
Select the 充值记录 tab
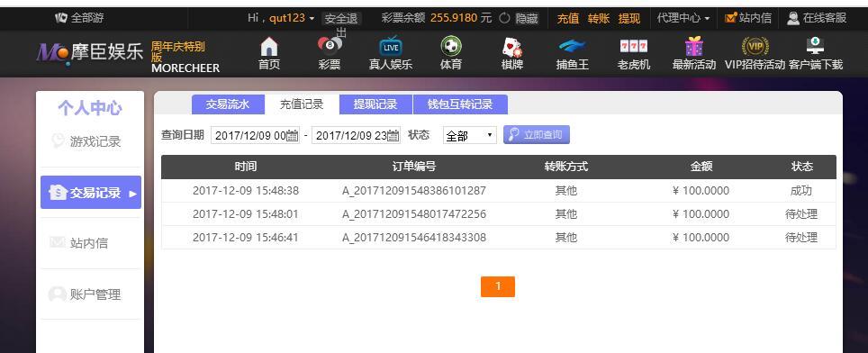click(301, 104)
